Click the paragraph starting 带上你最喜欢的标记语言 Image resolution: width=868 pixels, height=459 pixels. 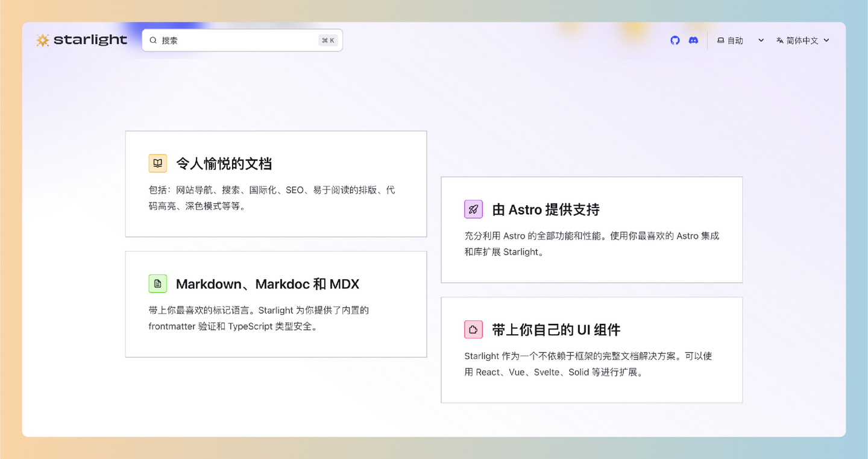pos(259,318)
